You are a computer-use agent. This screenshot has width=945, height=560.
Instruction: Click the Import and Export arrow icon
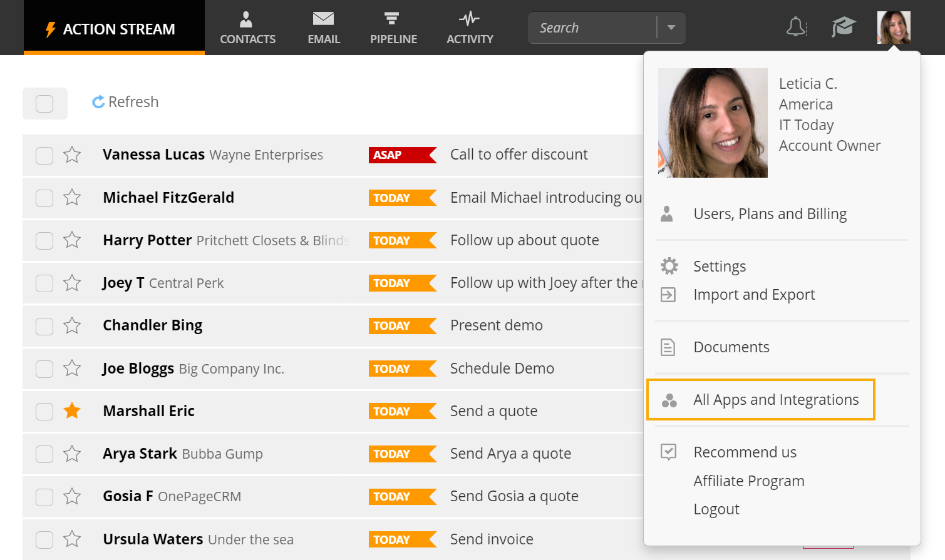668,295
